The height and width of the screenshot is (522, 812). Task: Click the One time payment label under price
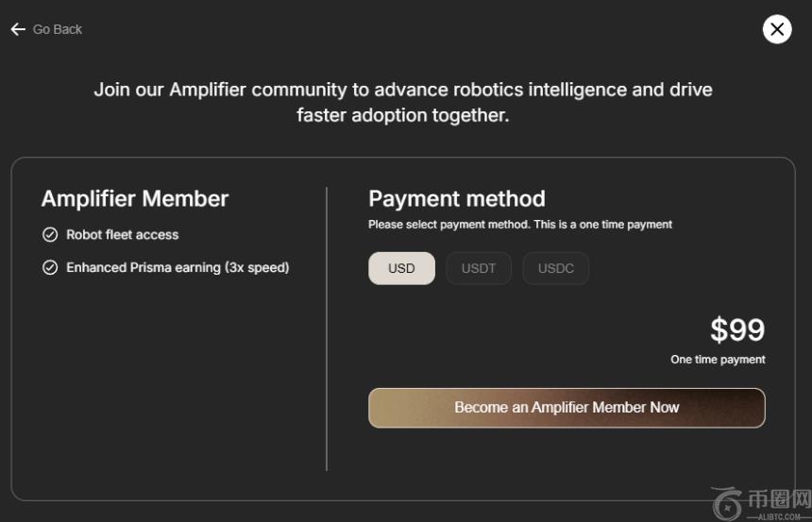pyautogui.click(x=718, y=360)
